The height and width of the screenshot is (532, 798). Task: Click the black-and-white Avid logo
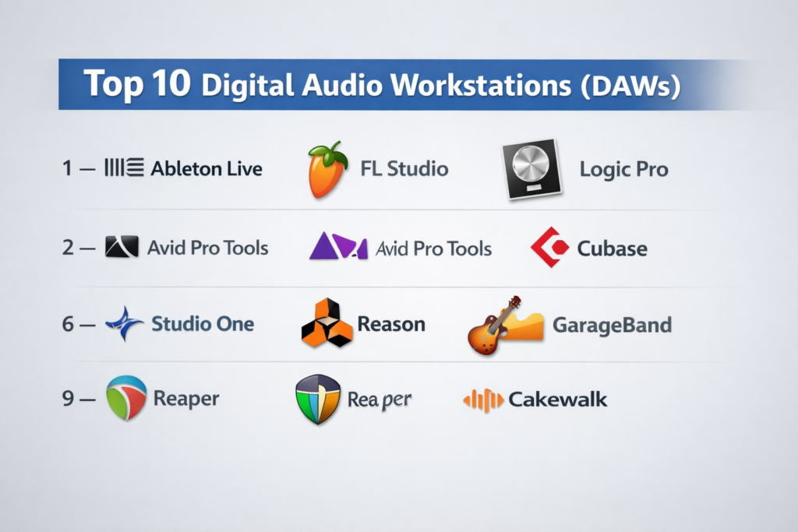click(x=122, y=248)
